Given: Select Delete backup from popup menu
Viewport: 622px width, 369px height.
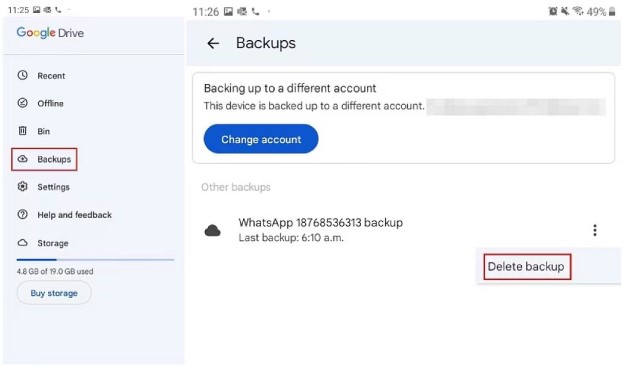Looking at the screenshot, I should pyautogui.click(x=527, y=267).
